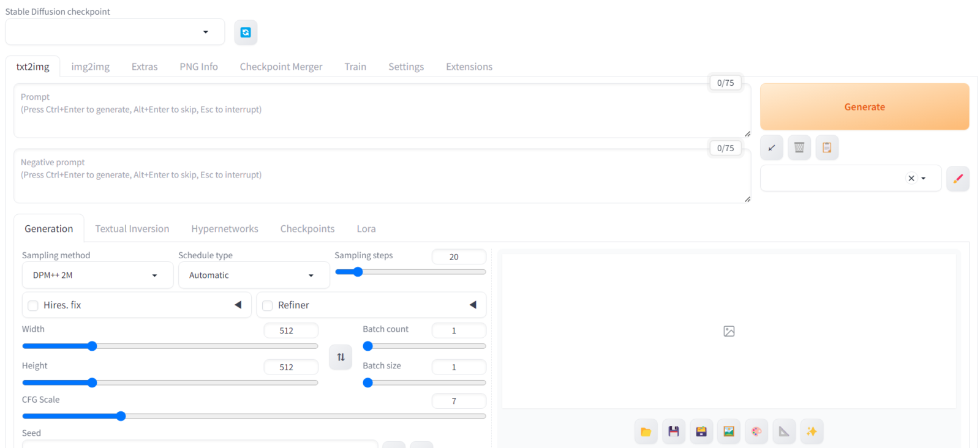Open the Extras tab
980x448 pixels.
(145, 67)
